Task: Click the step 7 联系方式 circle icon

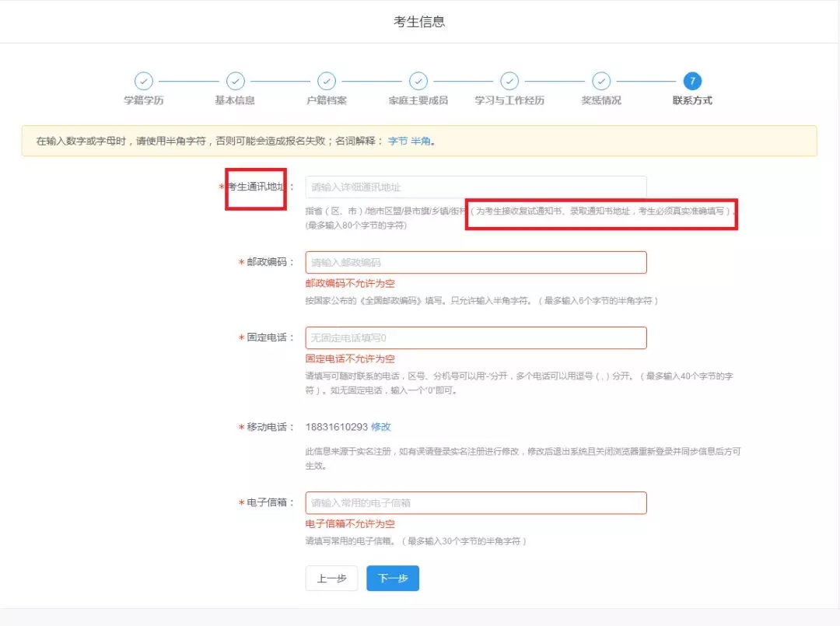Action: point(692,81)
